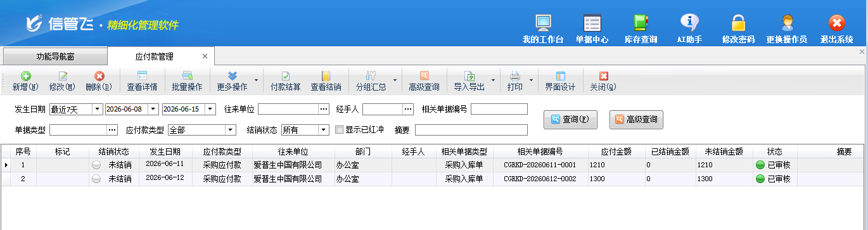
Task: Select 应付款管理 tab
Action: [x=154, y=56]
